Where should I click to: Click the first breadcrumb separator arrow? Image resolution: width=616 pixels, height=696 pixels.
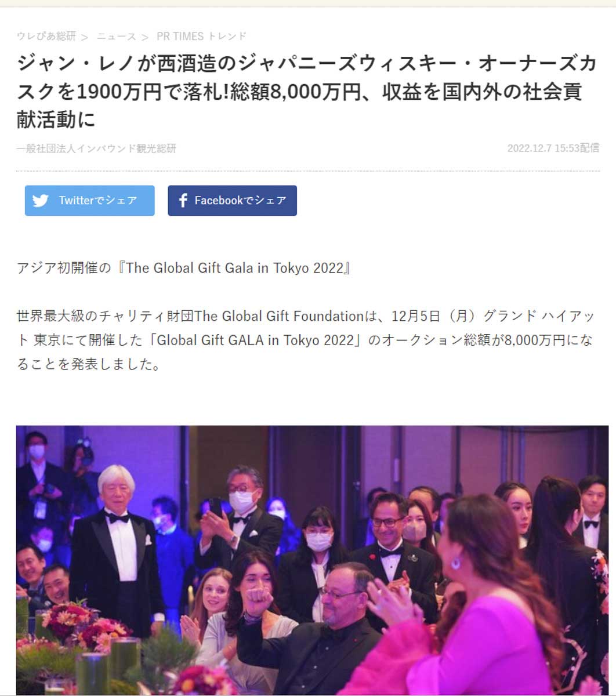point(85,37)
